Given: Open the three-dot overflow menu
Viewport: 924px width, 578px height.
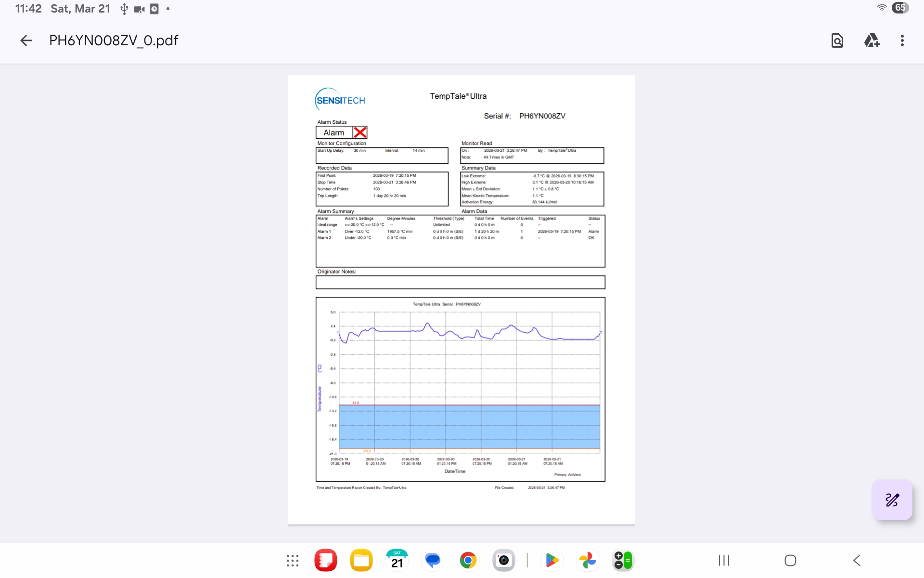Looking at the screenshot, I should point(902,40).
